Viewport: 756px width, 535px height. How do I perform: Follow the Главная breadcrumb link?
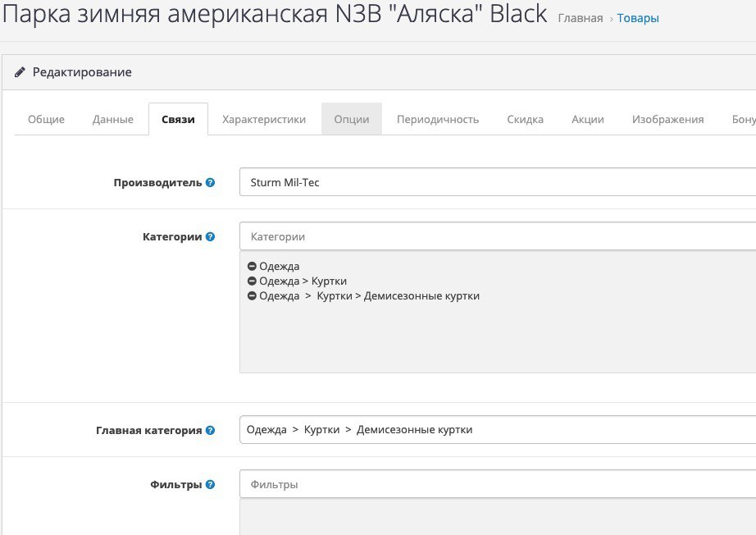pos(580,18)
